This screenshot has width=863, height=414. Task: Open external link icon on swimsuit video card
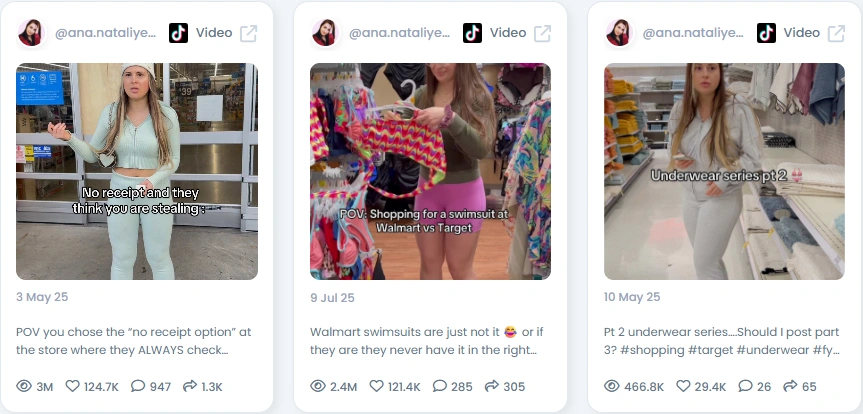542,33
